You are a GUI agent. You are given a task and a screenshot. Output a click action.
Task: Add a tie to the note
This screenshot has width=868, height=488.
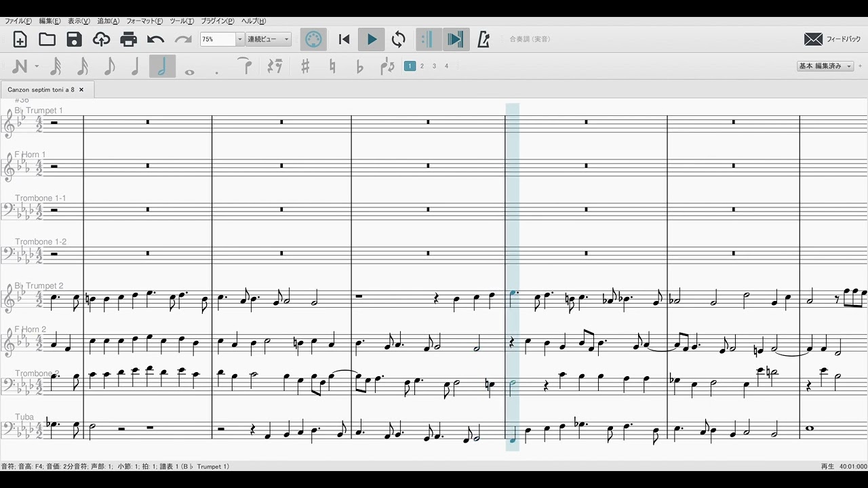click(x=245, y=66)
